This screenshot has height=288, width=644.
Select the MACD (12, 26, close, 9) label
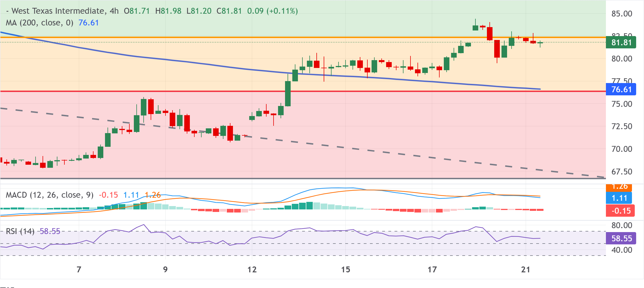click(x=50, y=195)
